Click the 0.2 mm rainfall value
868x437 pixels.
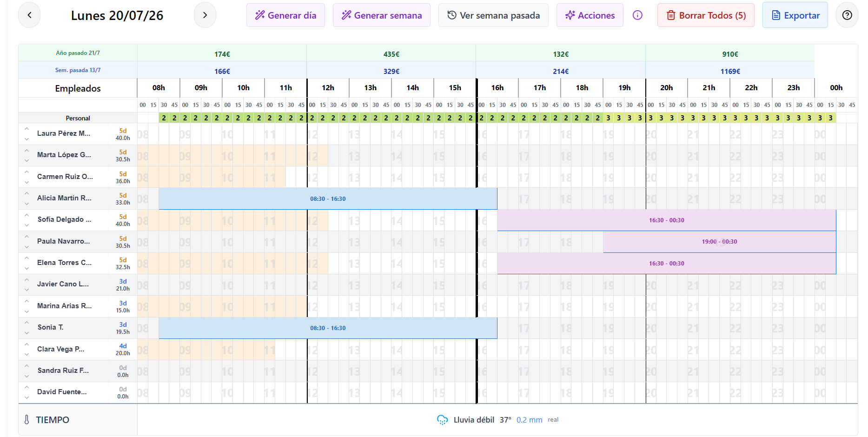(x=529, y=420)
